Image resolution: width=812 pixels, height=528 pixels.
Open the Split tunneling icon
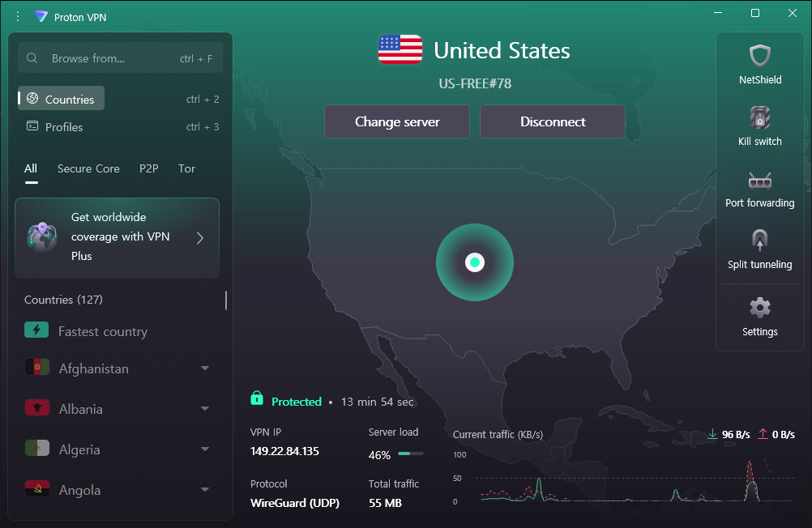point(759,240)
